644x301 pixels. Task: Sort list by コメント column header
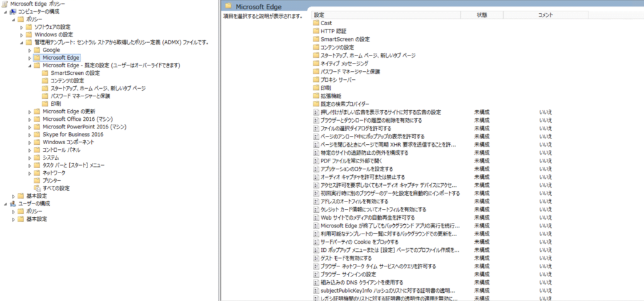(x=545, y=15)
